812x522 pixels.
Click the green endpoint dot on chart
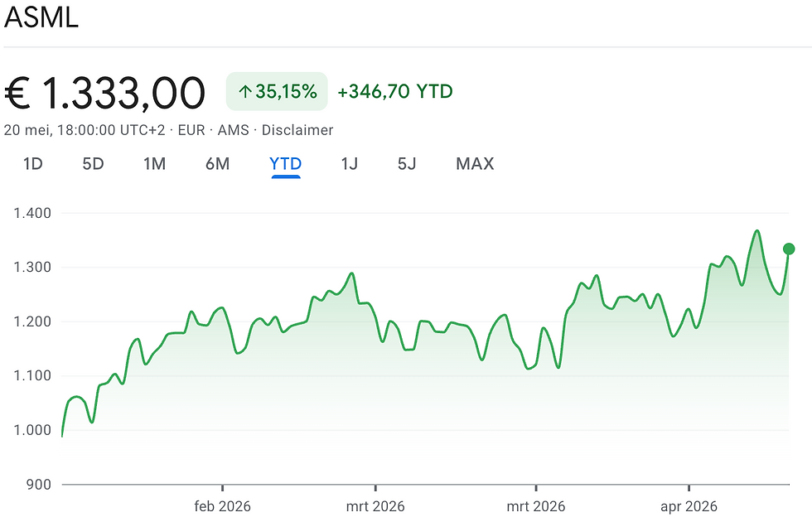pos(789,249)
